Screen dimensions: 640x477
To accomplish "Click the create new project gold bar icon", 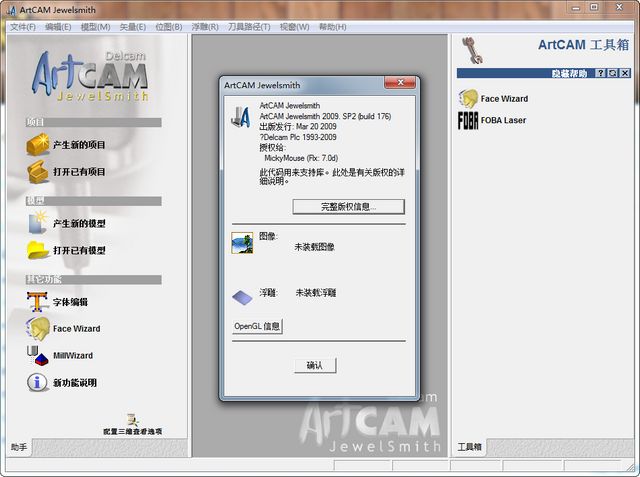I will pos(38,144).
